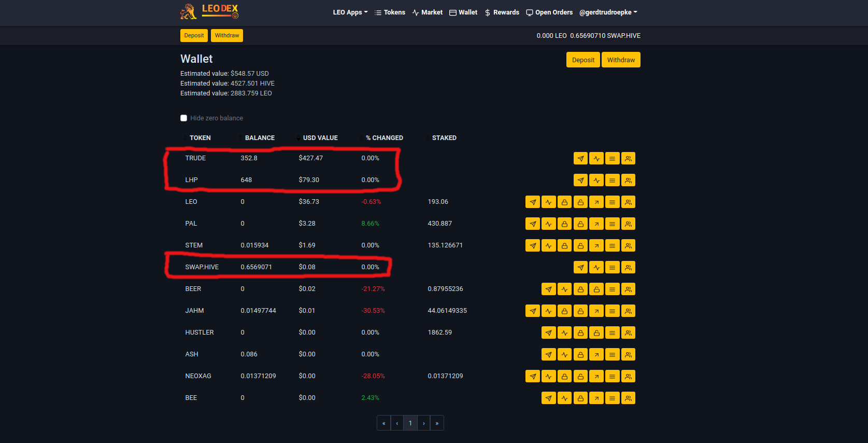Viewport: 868px width, 443px height.
Task: Open SWAP.HIVE market pulse icon
Action: [x=596, y=267]
